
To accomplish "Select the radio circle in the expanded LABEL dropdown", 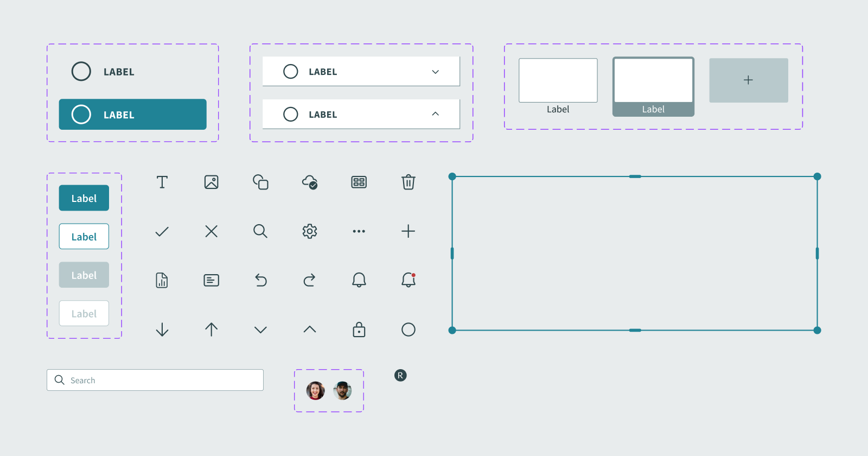I will 291,114.
